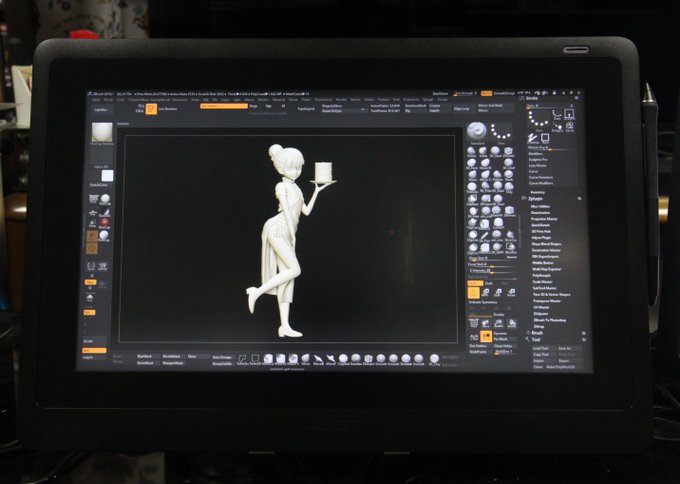Expand SubTool Master in Zplugin
Viewport: 680px width, 484px height.
pos(545,288)
